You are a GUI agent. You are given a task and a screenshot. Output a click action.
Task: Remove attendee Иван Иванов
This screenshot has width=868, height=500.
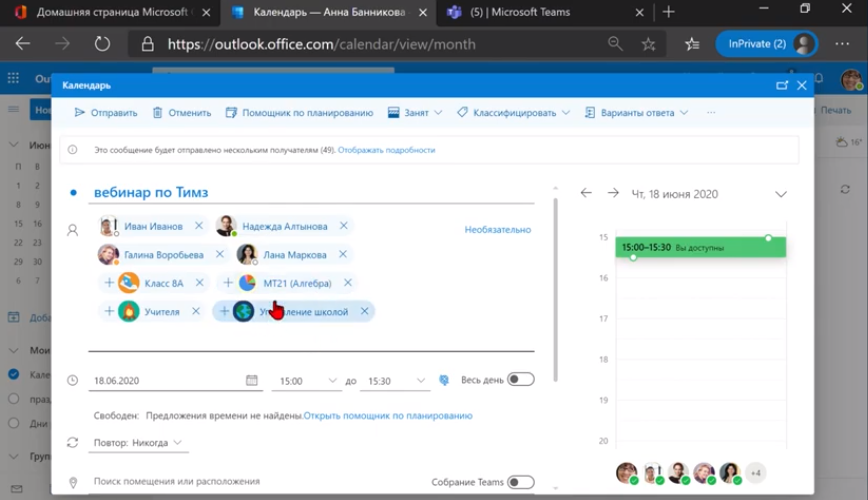point(199,225)
